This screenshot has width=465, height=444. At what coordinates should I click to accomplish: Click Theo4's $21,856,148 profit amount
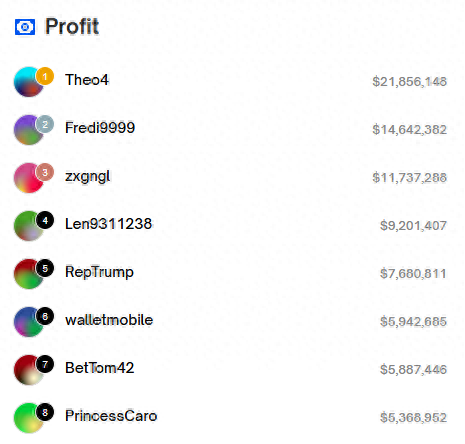409,82
